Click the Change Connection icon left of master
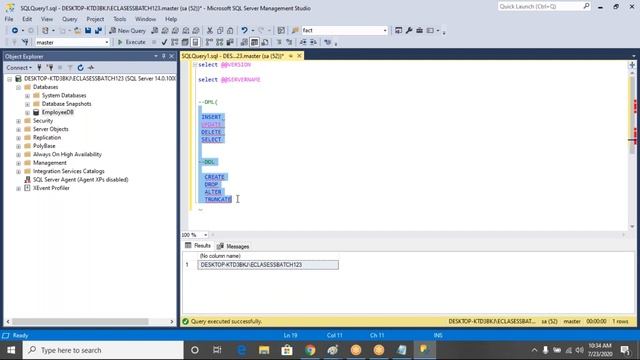This screenshot has width=640, height=360. pyautogui.click(x=25, y=42)
